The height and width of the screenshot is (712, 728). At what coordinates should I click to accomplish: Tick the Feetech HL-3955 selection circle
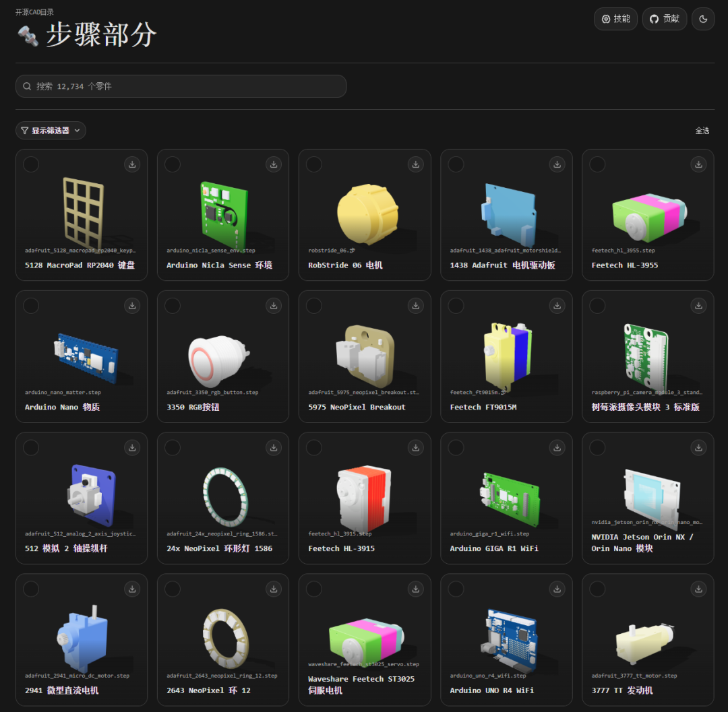[597, 164]
